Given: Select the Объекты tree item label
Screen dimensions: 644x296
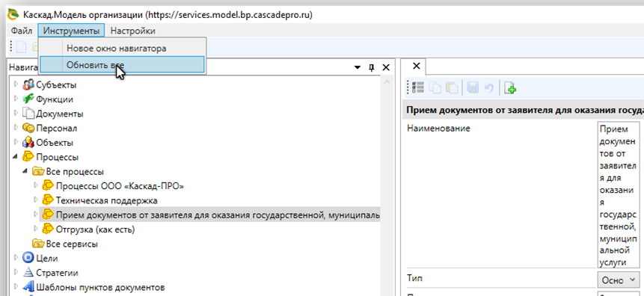Looking at the screenshot, I should (55, 143).
